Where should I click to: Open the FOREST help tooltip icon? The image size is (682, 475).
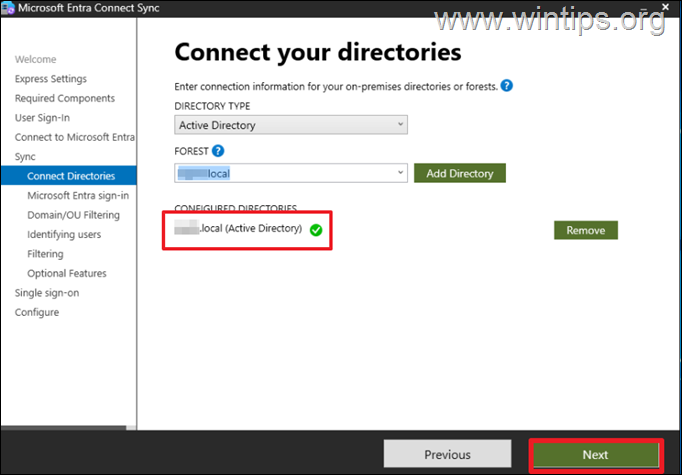(x=218, y=151)
